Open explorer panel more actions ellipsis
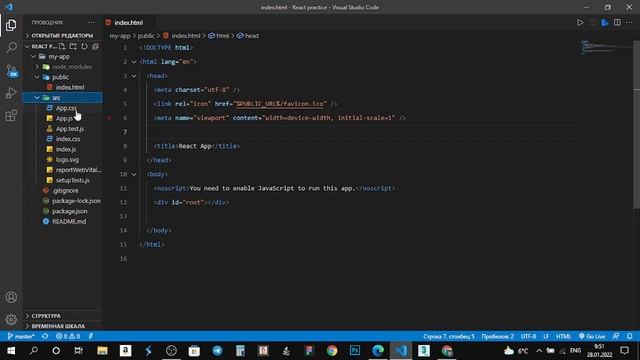This screenshot has width=640, height=360. click(91, 22)
